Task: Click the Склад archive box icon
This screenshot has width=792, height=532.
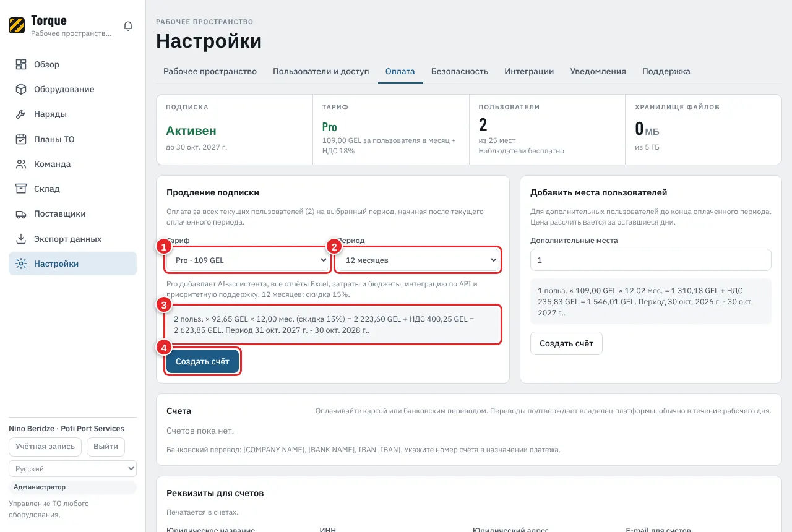Action: click(21, 189)
